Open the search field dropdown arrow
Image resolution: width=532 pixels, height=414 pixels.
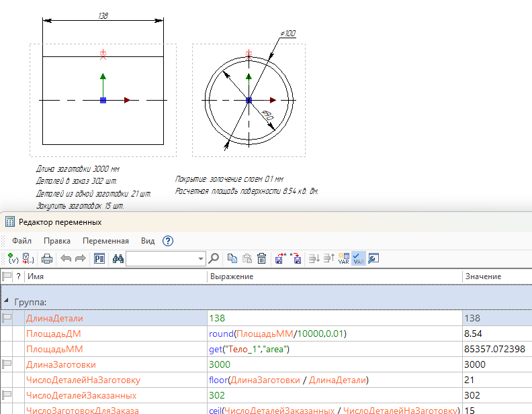[201, 259]
